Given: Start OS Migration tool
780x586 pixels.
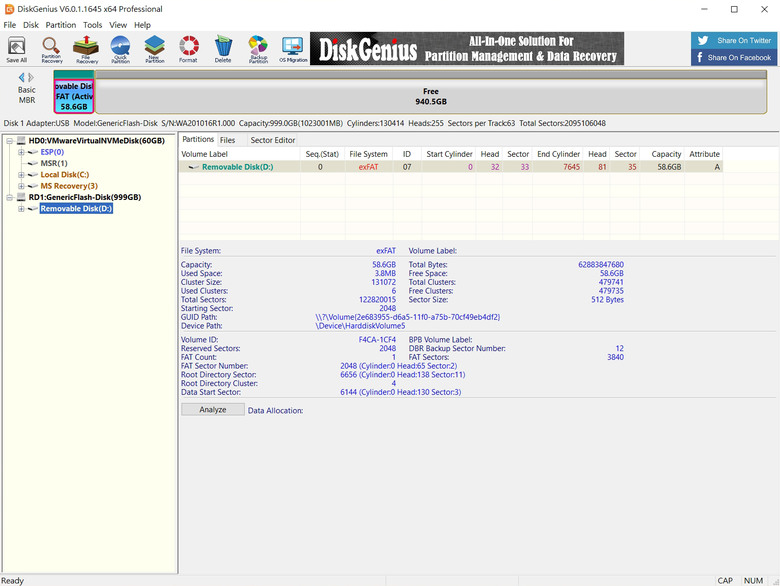Looking at the screenshot, I should [293, 49].
